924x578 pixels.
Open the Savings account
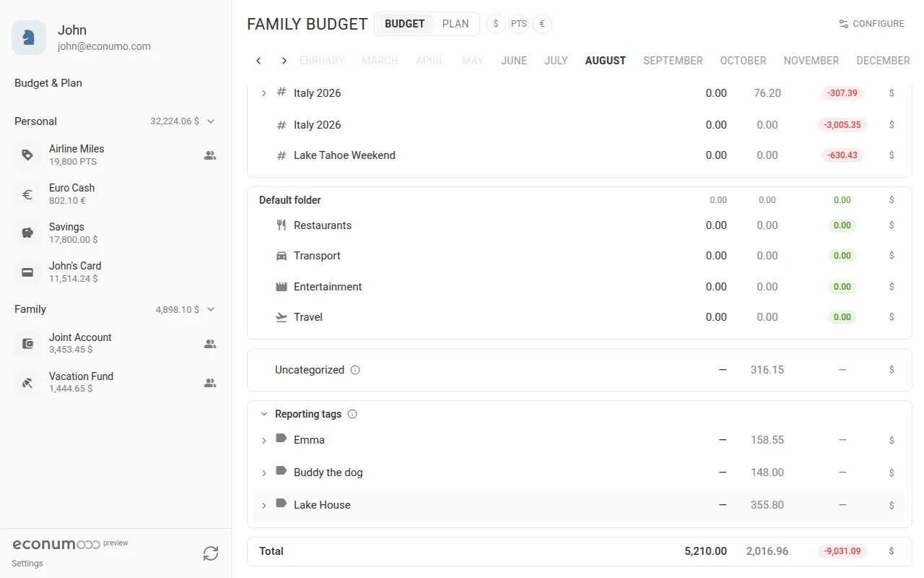coord(115,233)
